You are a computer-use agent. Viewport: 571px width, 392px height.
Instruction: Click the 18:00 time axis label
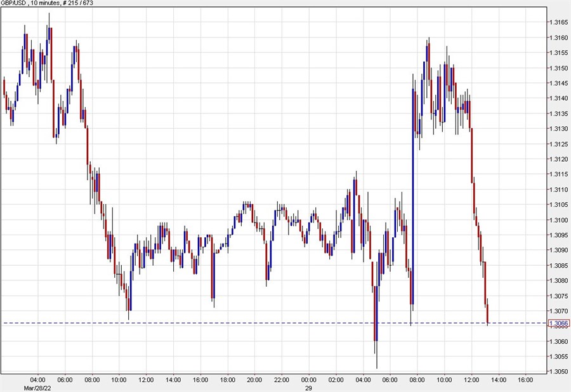click(227, 380)
